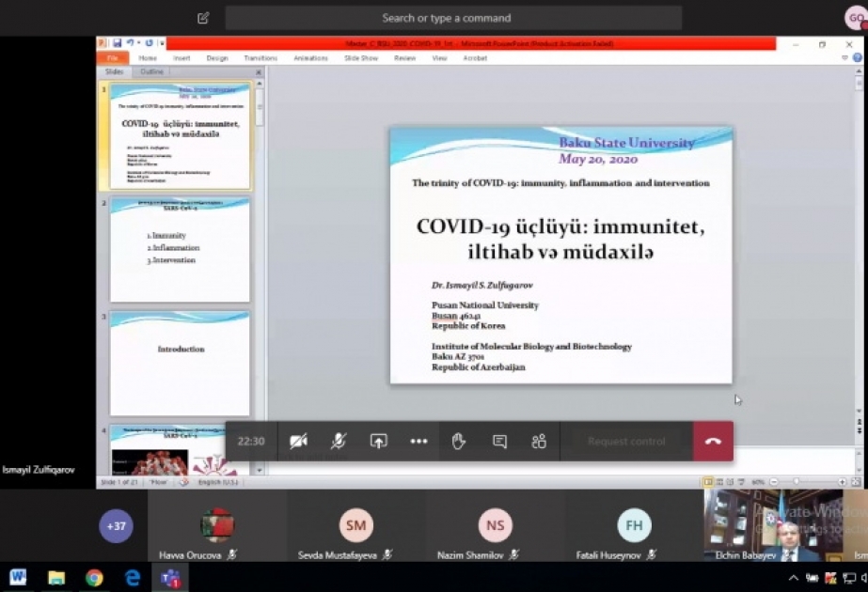This screenshot has height=592, width=868.
Task: Toggle the microphone mute button
Action: (339, 441)
